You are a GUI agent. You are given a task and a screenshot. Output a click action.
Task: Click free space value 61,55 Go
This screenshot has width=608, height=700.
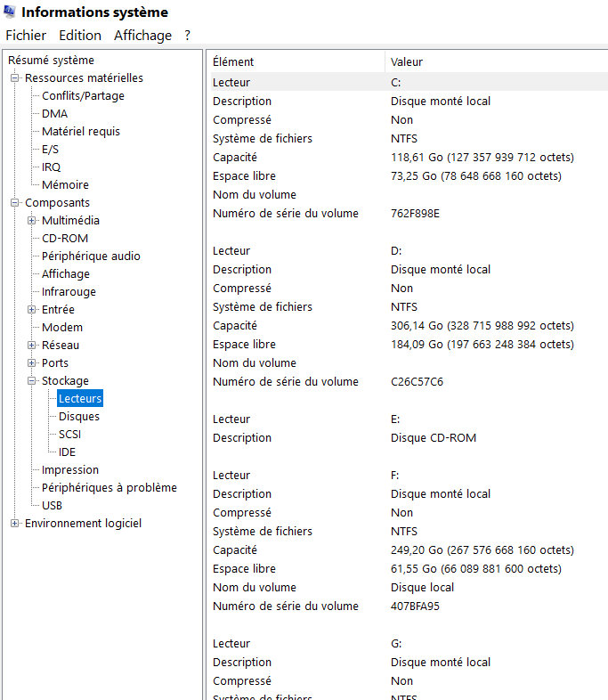tap(476, 569)
